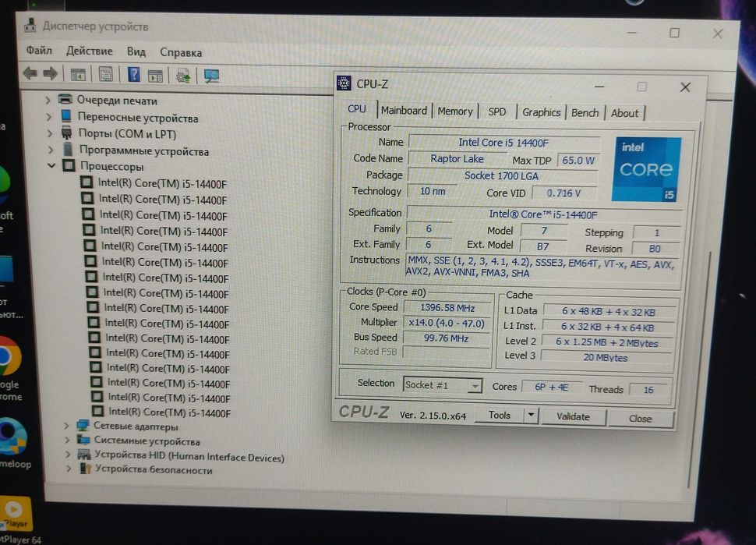Click the Back arrow in Device Manager toolbar
This screenshot has width=756, height=545.
(x=30, y=73)
